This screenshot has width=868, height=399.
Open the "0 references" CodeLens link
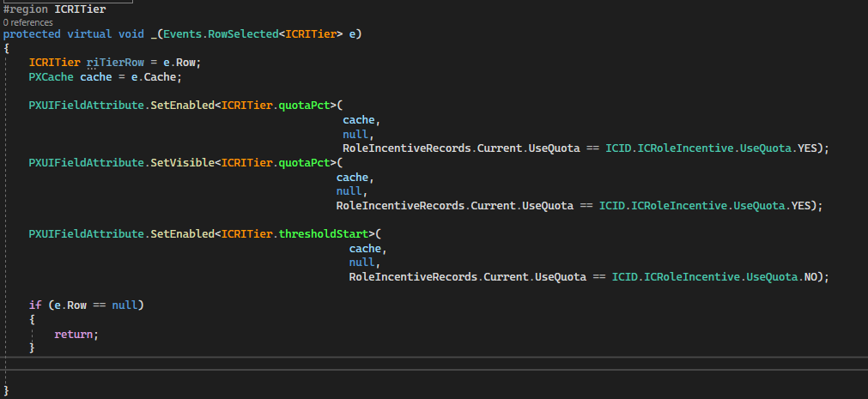click(x=28, y=22)
